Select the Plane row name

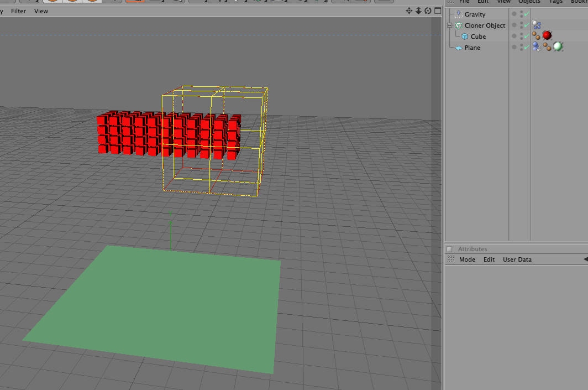pos(472,48)
